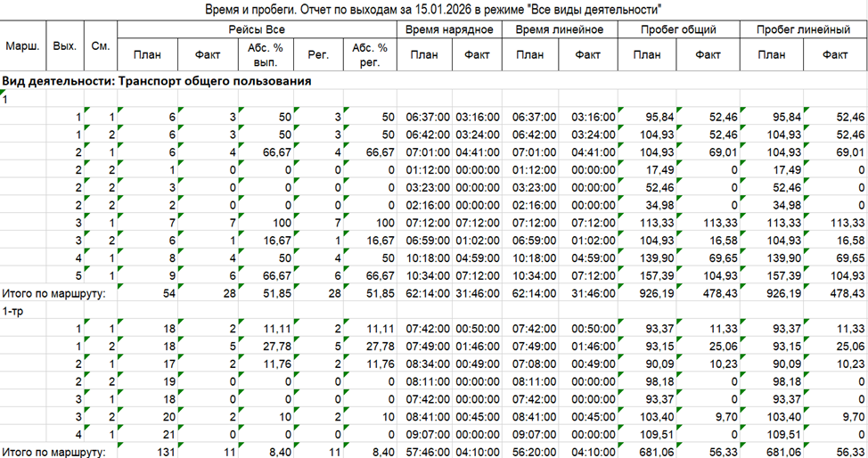Select the "Вых." column header

click(x=64, y=45)
